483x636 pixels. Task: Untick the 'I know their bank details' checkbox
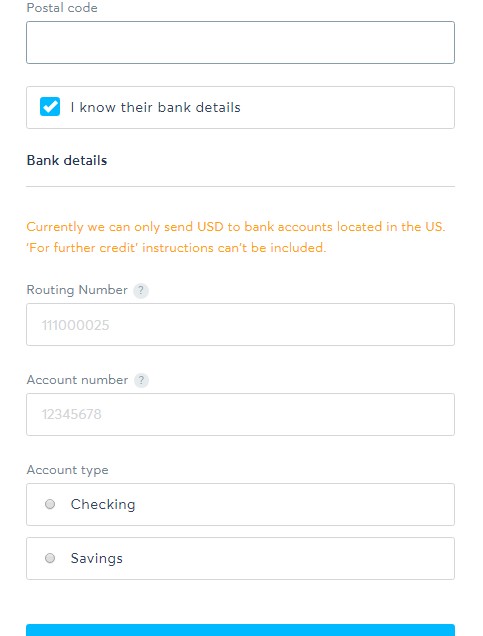[50, 107]
